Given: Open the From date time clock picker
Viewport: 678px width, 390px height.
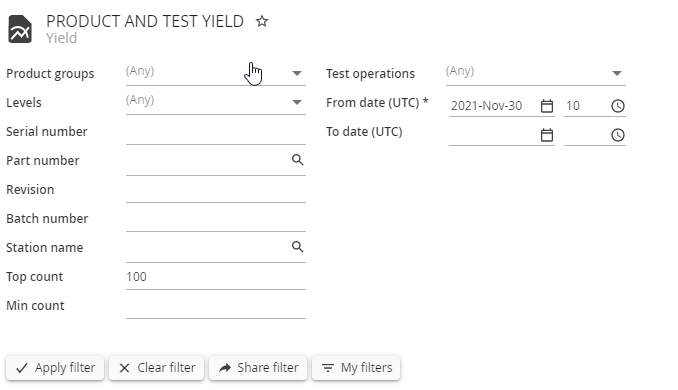Looking at the screenshot, I should (617, 106).
